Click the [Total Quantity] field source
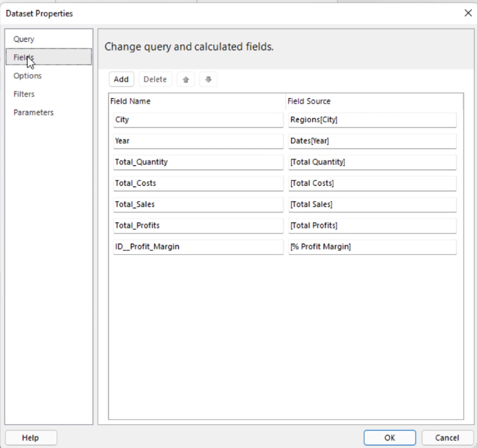The width and height of the screenshot is (477, 448). click(373, 162)
